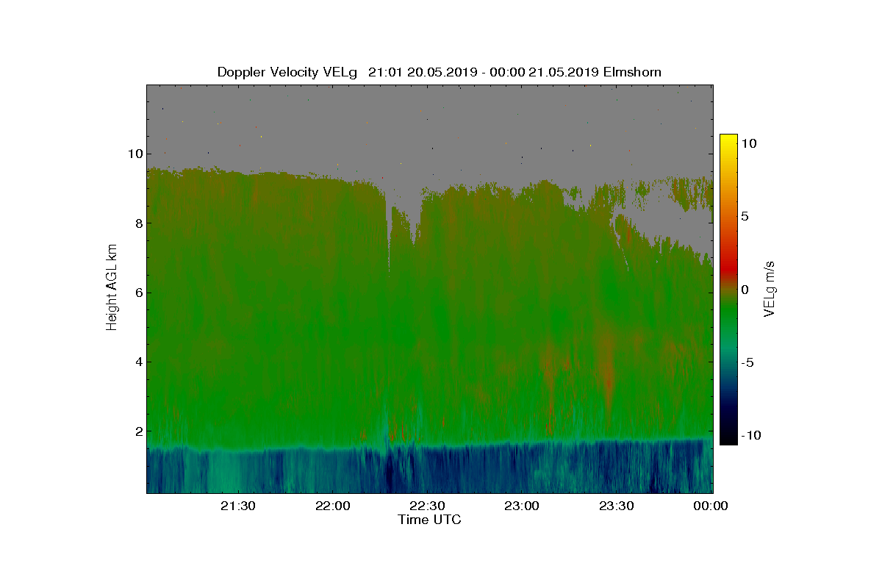Click the colorbar value '0'
The width and height of the screenshot is (882, 588).
[745, 290]
